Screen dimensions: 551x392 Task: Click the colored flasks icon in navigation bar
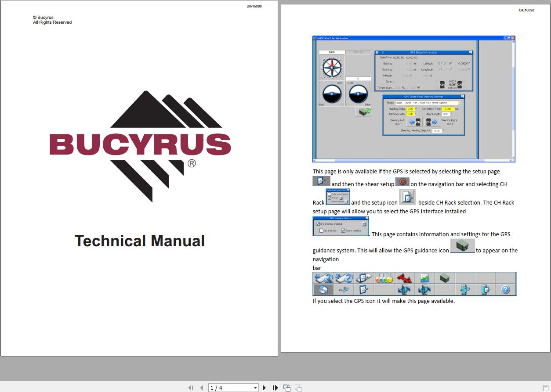point(384,278)
